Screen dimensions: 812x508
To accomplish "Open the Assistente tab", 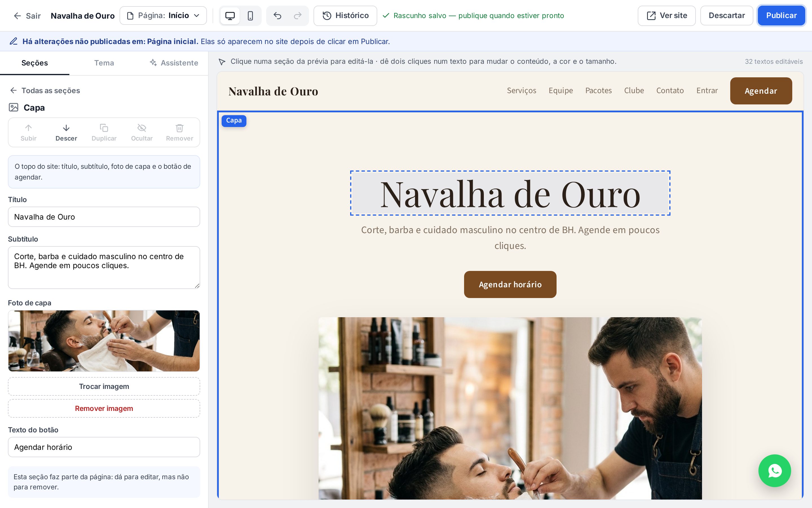I will [174, 63].
